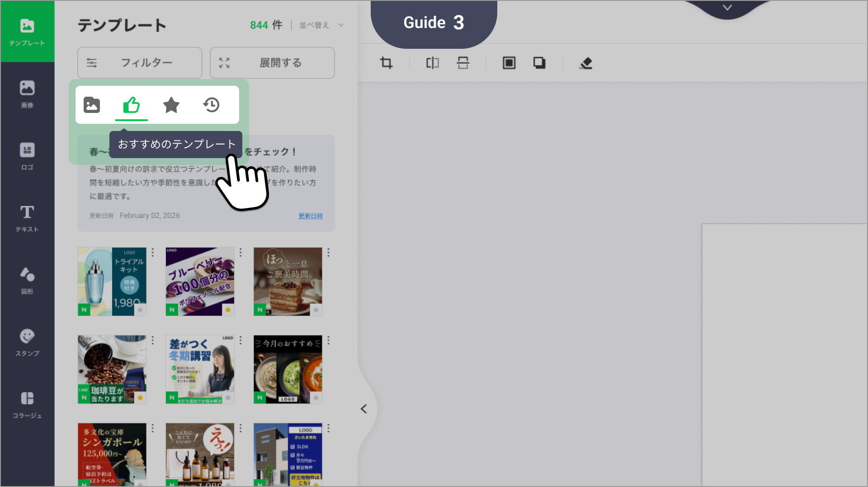
Task: Switch to the favorites star tab
Action: [x=171, y=105]
